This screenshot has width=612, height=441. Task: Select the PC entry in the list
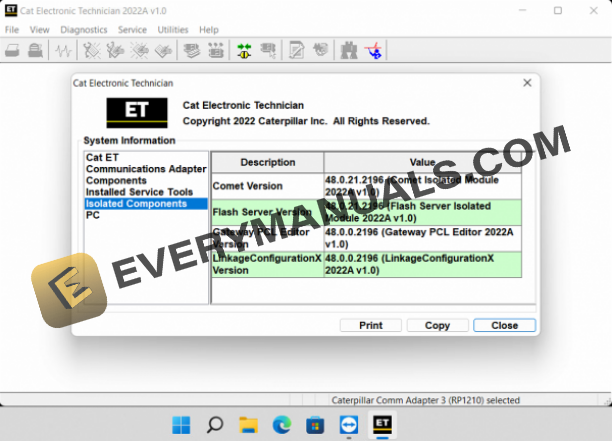[x=93, y=215]
